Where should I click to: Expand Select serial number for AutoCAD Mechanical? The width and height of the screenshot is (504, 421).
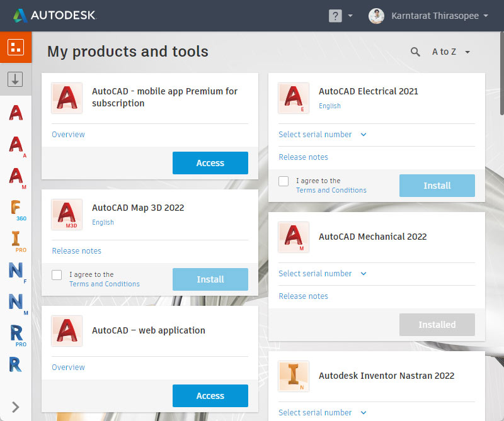(x=322, y=273)
